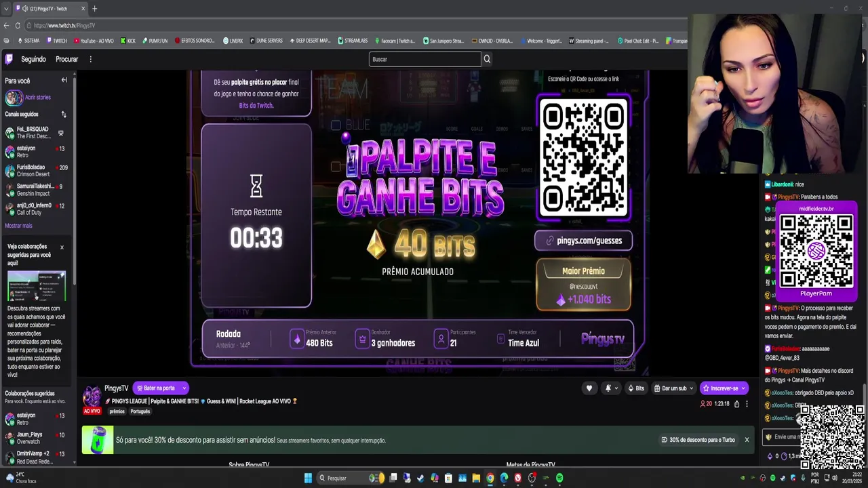Viewport: 868px width, 488px height.
Task: Open the SISTEMA bookmark
Action: [28, 41]
